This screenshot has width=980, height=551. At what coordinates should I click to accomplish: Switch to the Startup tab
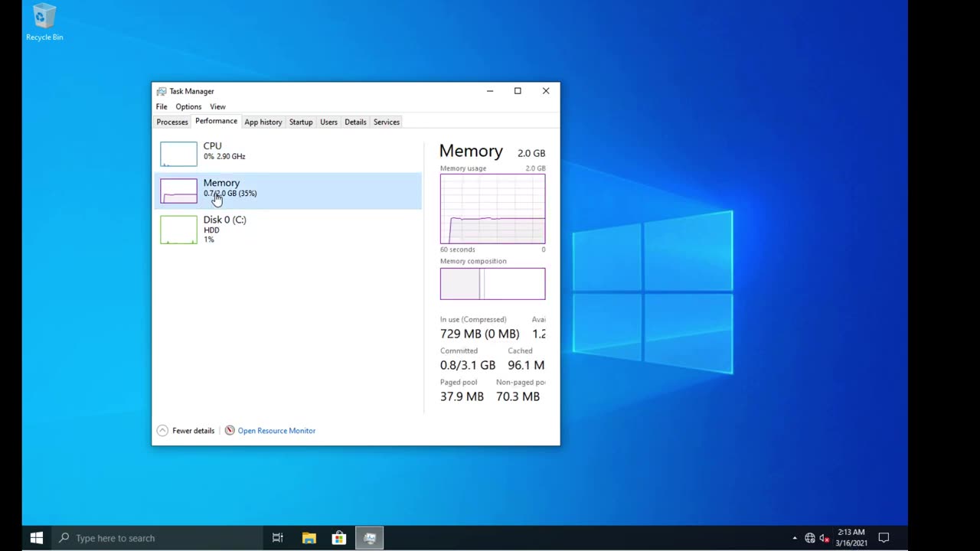tap(301, 122)
